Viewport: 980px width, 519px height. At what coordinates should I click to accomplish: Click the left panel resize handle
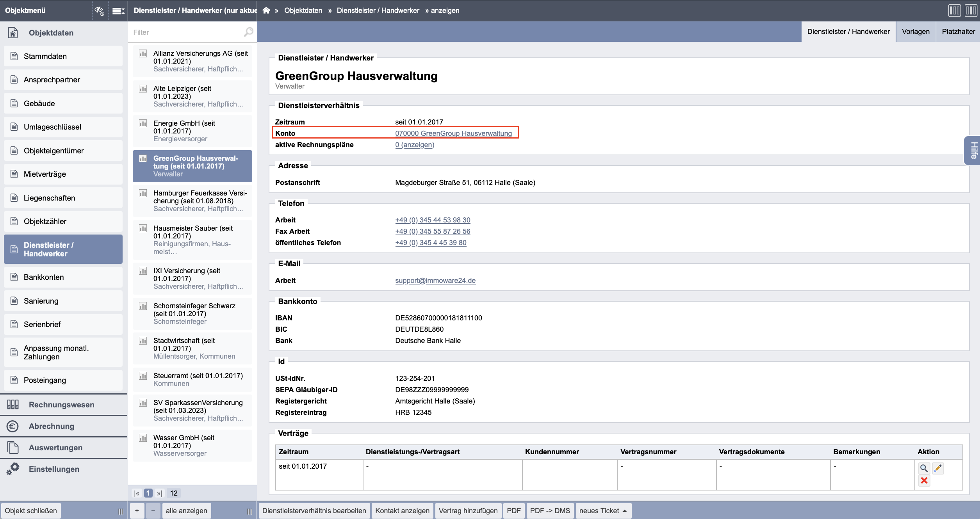121,512
